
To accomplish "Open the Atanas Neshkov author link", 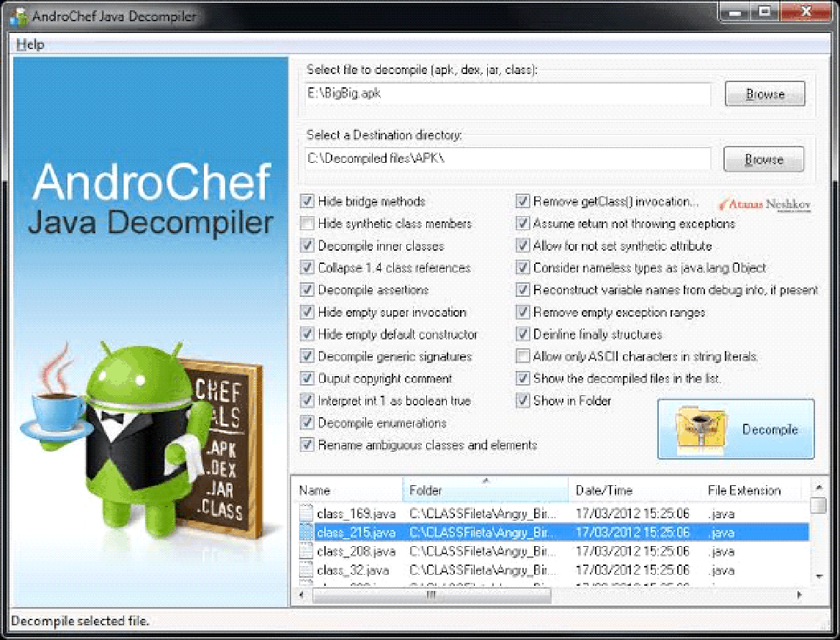I will coord(764,205).
